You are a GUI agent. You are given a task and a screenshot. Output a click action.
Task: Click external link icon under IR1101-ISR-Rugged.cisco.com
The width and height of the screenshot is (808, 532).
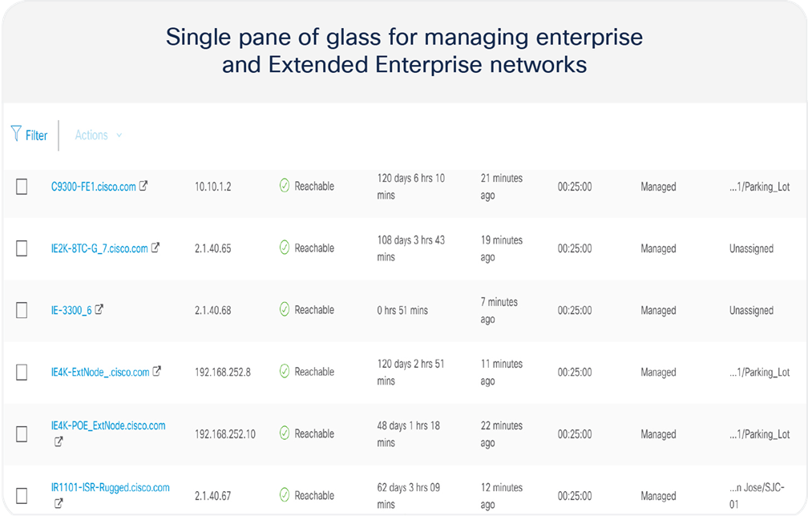(59, 503)
